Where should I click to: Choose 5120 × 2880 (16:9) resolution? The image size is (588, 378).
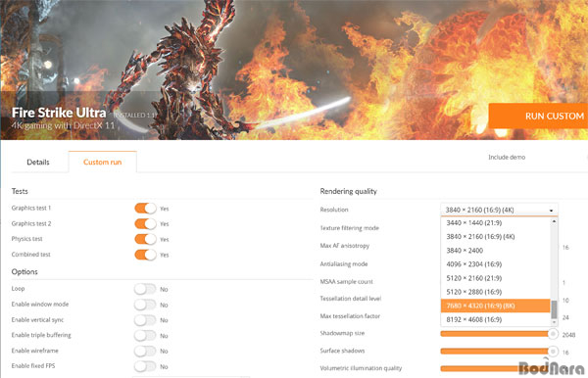[495, 292]
